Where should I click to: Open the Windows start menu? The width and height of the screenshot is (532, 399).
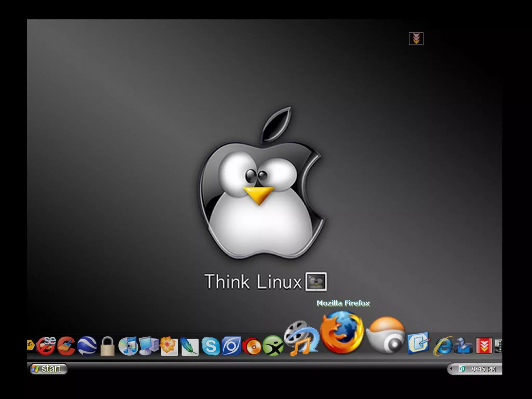tap(48, 369)
